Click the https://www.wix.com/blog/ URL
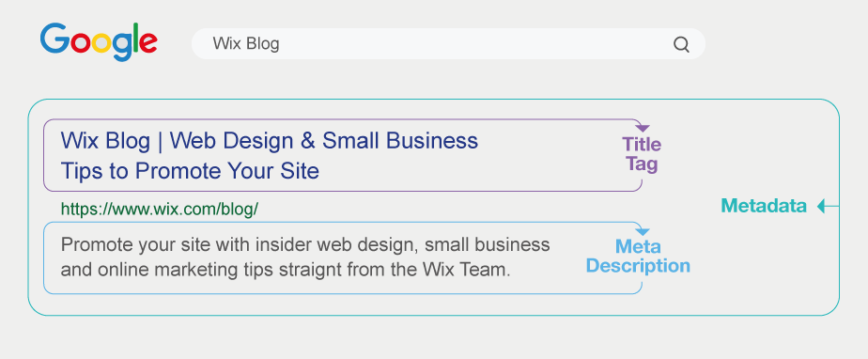This screenshot has height=359, width=868. (x=160, y=209)
